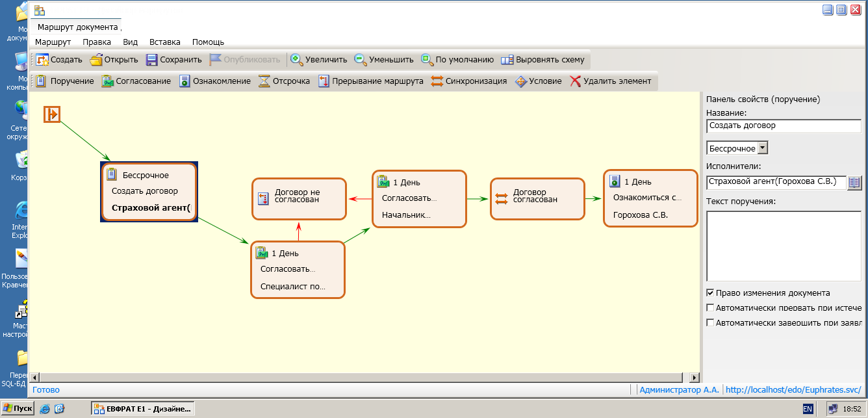Screen dimensions: 868x418
Task: Zoom in with the Увеличить magnifier icon
Action: pos(296,59)
